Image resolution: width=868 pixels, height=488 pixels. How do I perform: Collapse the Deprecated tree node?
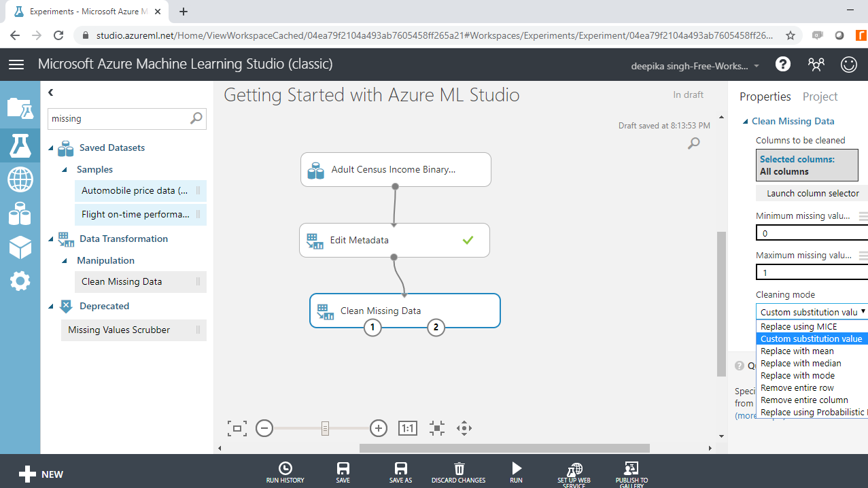(x=51, y=306)
